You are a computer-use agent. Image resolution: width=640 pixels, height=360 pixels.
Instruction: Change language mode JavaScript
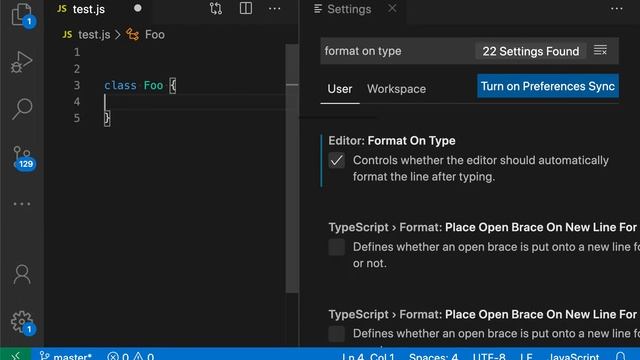point(573,356)
